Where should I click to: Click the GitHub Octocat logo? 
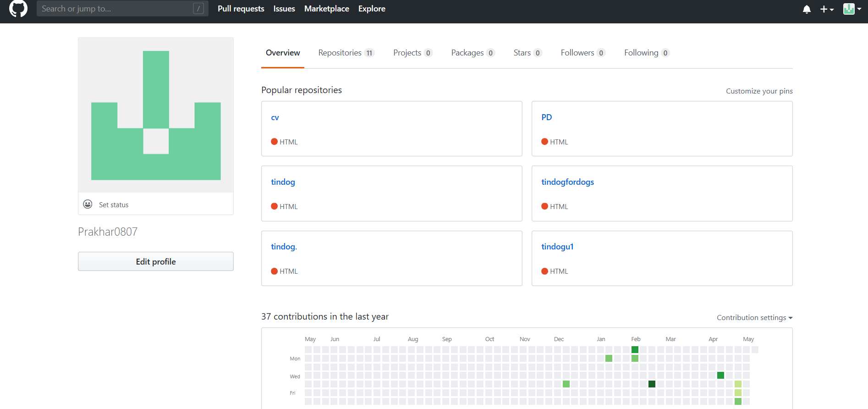[x=18, y=9]
